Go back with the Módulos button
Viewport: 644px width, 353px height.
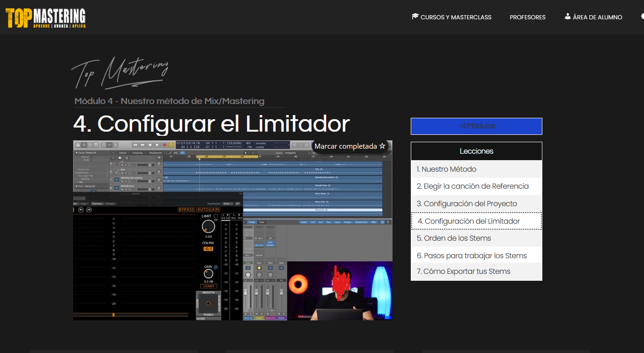[477, 126]
